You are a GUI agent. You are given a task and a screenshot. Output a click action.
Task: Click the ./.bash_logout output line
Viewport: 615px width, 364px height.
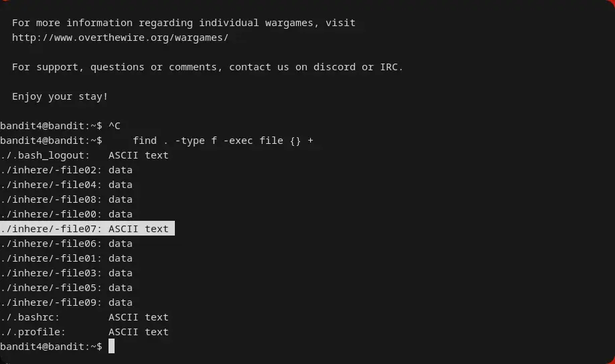point(84,155)
